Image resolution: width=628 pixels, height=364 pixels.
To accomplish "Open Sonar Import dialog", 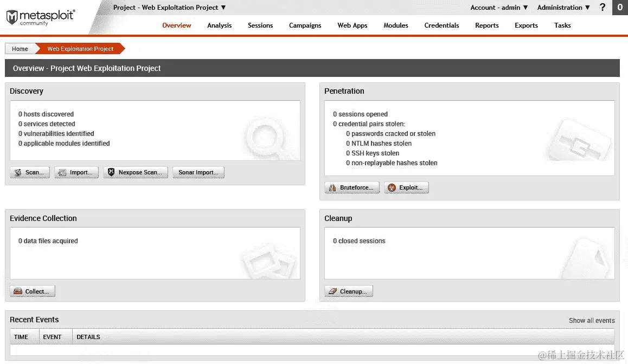I will tap(198, 172).
